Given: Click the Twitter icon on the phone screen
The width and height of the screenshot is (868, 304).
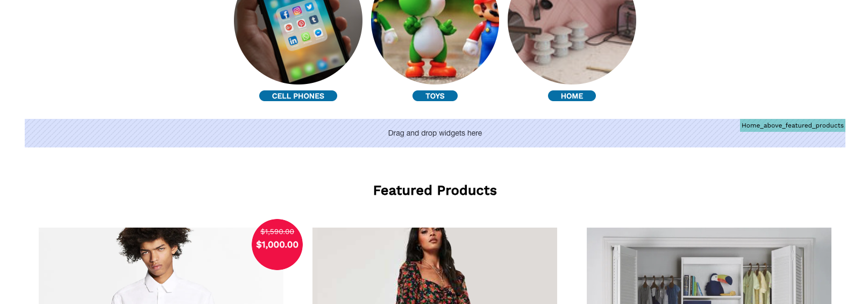Looking at the screenshot, I should pyautogui.click(x=309, y=7).
